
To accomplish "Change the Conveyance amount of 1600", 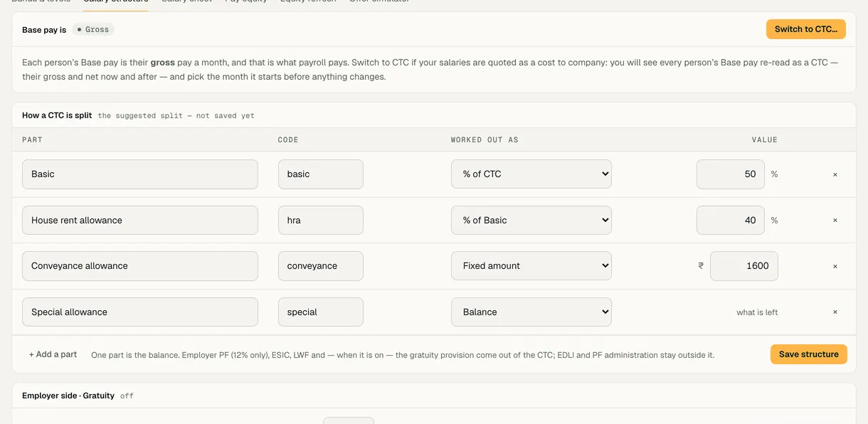I will pyautogui.click(x=744, y=266).
